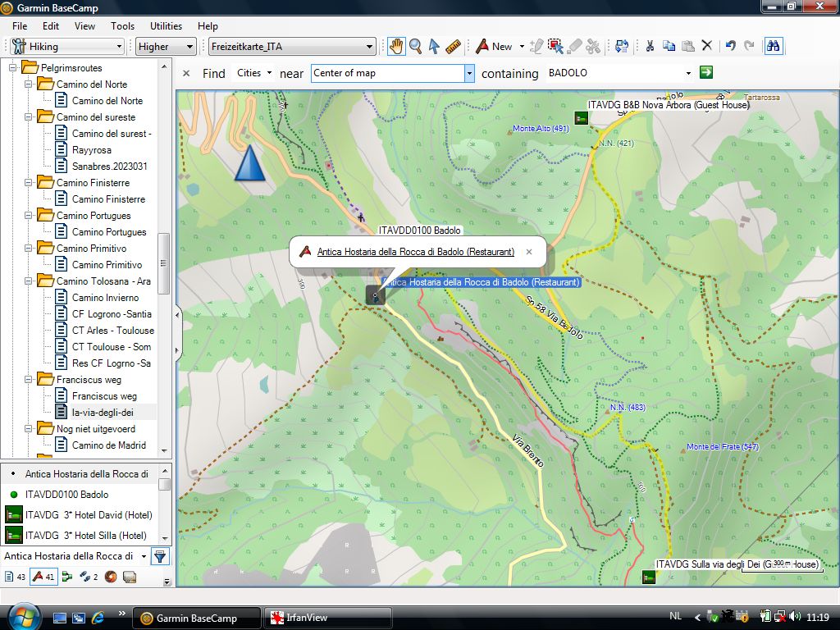The image size is (840, 630).
Task: Open the Hiking activity profile dropdown
Action: [67, 47]
